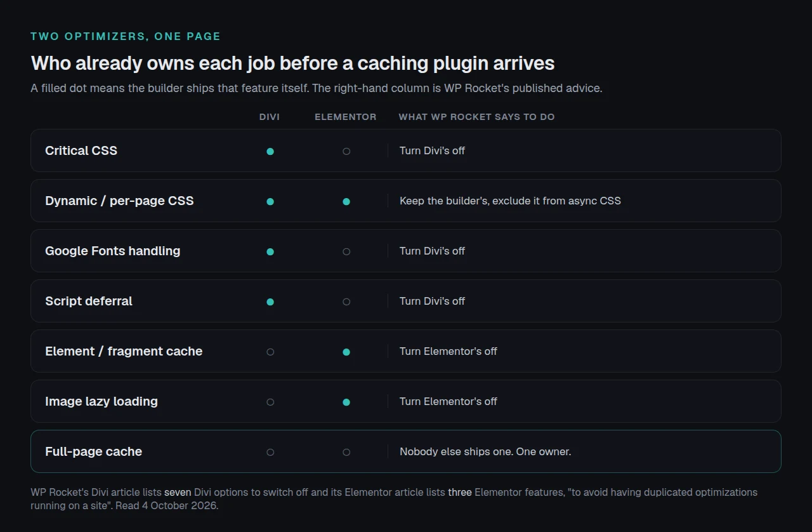Click "Nobody else ships one. One owner."

click(485, 451)
